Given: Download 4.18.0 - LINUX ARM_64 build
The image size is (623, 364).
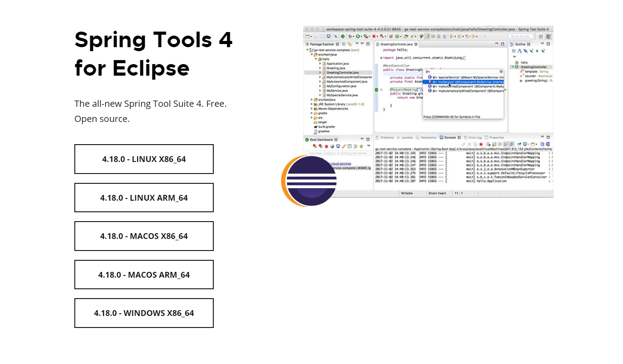Looking at the screenshot, I should click(x=144, y=198).
